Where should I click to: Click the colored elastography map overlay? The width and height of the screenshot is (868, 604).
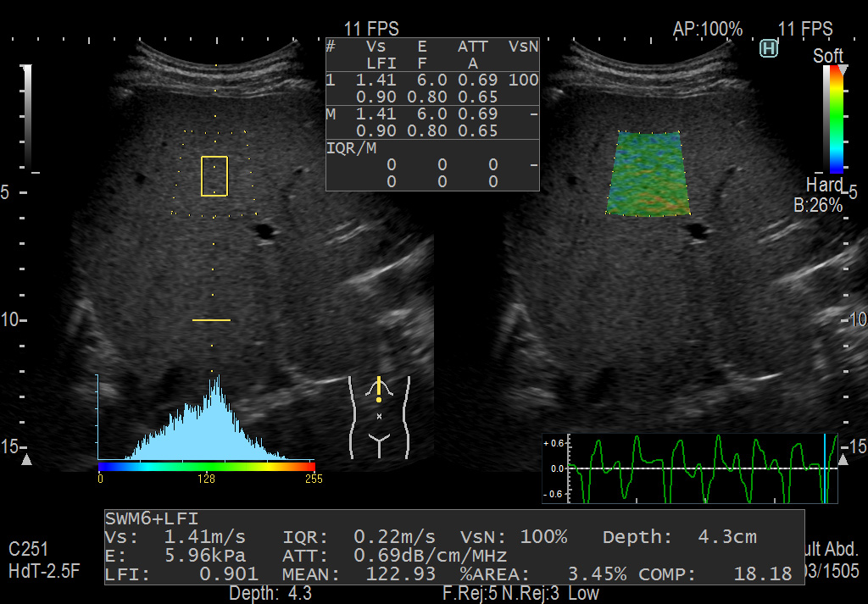pos(648,174)
